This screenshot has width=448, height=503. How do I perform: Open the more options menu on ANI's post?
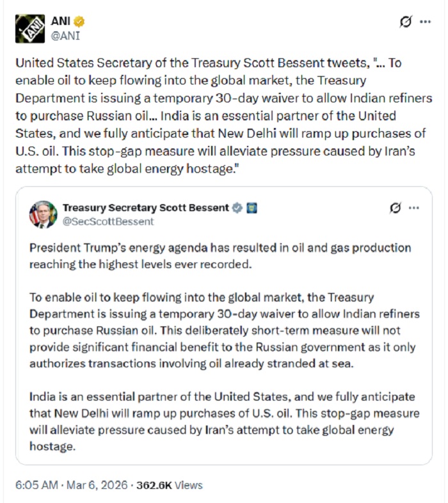click(425, 22)
